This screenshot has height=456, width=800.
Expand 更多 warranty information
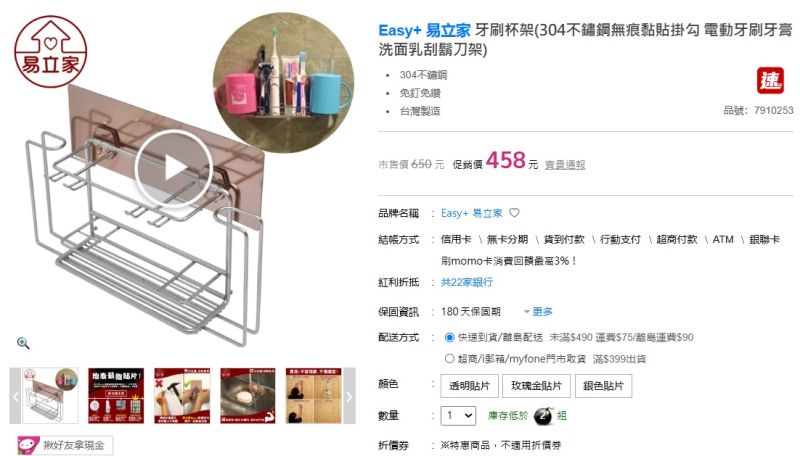click(x=538, y=311)
